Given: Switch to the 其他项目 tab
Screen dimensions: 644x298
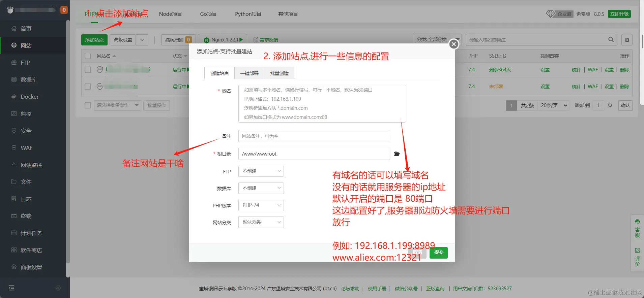Looking at the screenshot, I should click(x=288, y=14).
